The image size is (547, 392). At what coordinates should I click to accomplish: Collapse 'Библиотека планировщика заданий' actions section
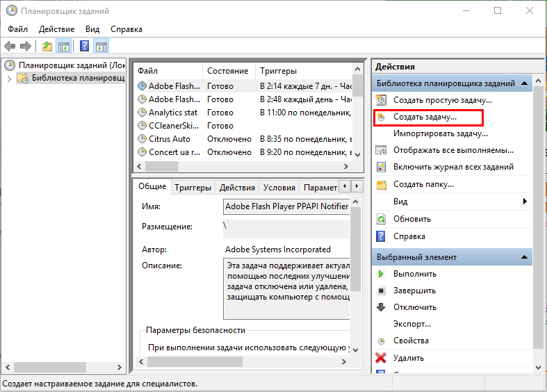click(524, 83)
